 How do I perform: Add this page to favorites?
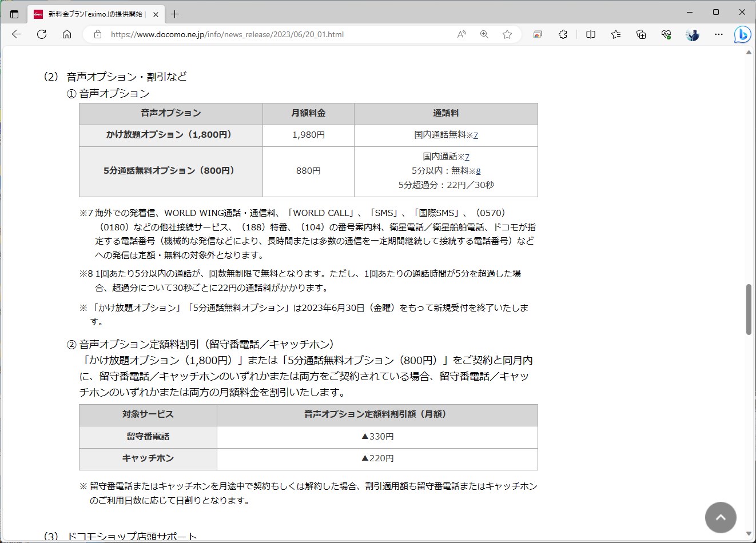pyautogui.click(x=507, y=34)
